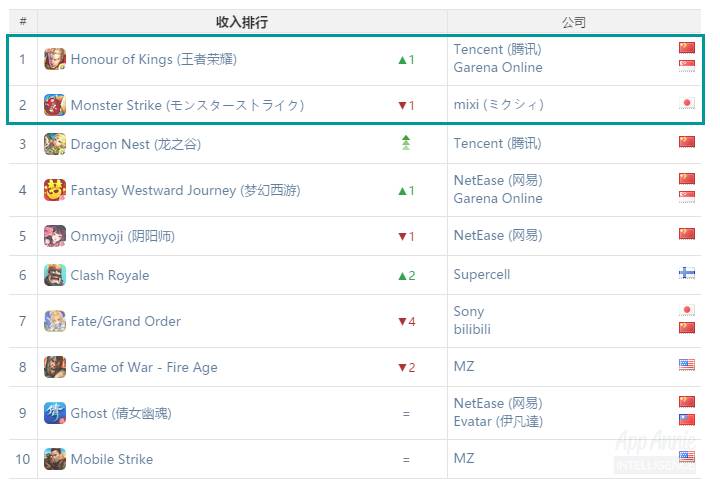Click the Mobile Strike game icon
This screenshot has width=720, height=490.
pyautogui.click(x=55, y=459)
